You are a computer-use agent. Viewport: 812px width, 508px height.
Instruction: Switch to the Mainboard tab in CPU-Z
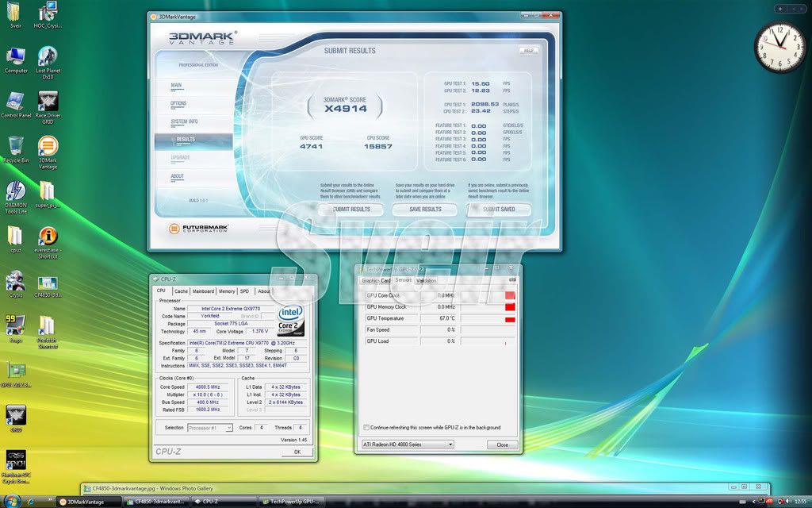click(203, 291)
